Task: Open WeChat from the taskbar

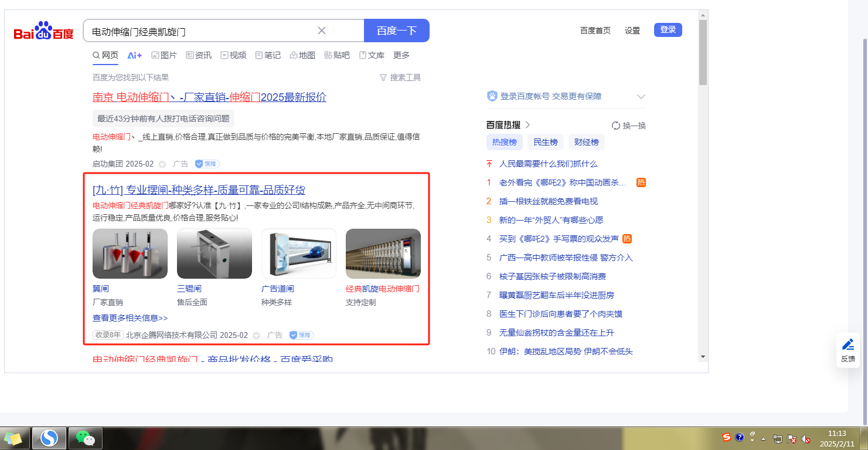Action: pos(86,438)
